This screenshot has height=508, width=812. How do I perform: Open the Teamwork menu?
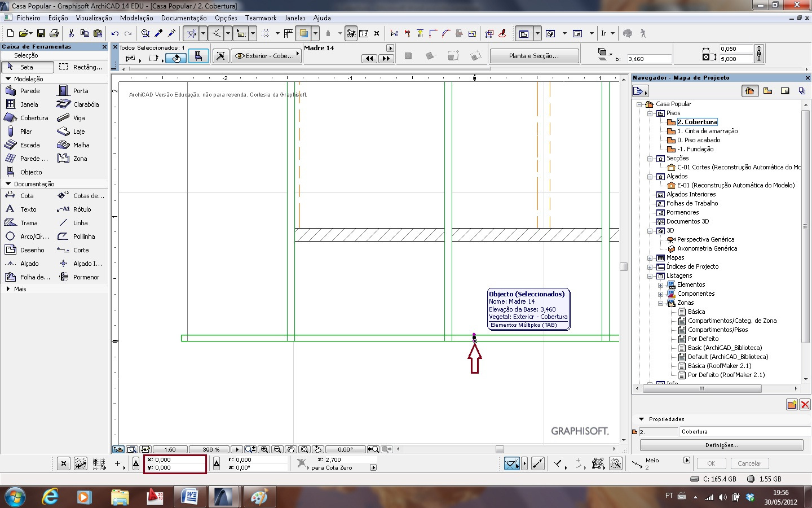click(261, 18)
